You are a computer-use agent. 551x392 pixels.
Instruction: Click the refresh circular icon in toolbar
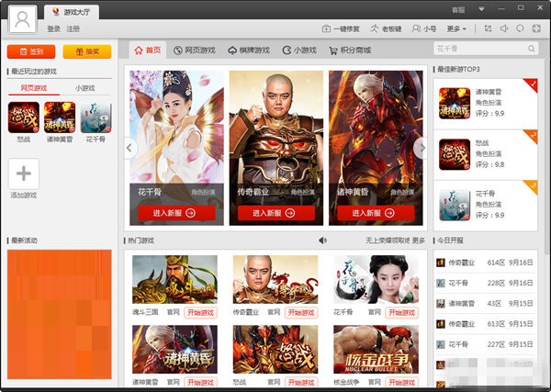tap(520, 28)
